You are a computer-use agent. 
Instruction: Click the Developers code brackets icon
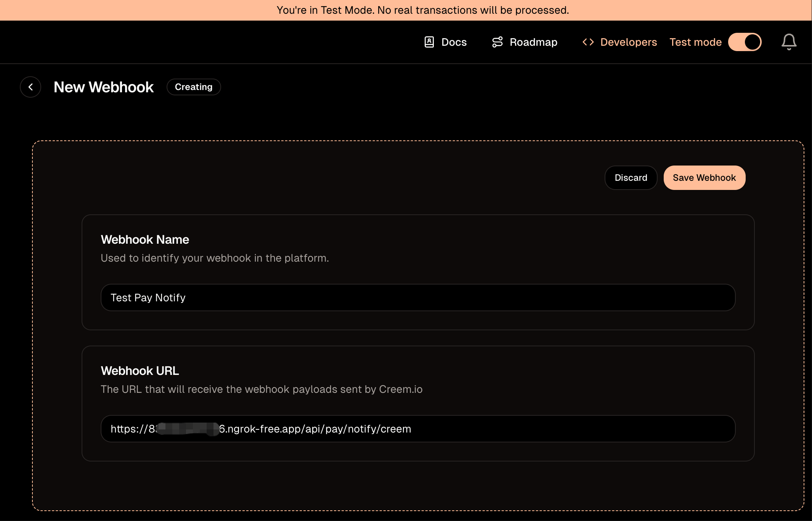coord(588,42)
